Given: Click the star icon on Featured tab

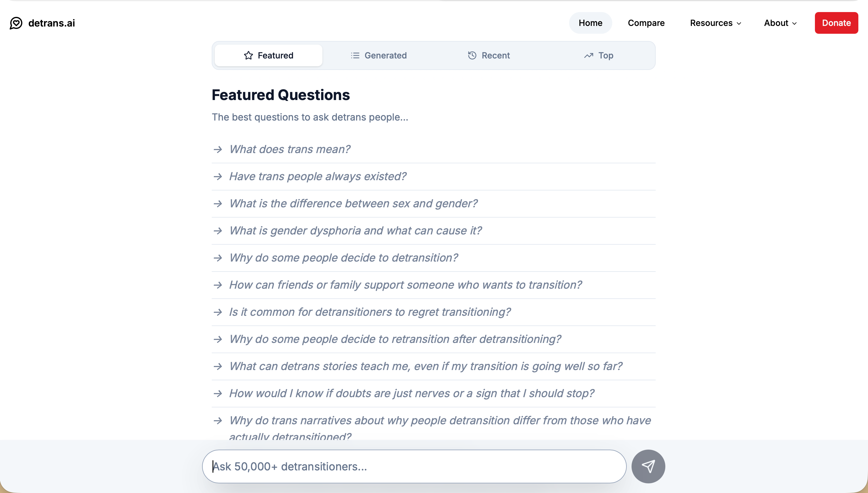Looking at the screenshot, I should [x=248, y=55].
